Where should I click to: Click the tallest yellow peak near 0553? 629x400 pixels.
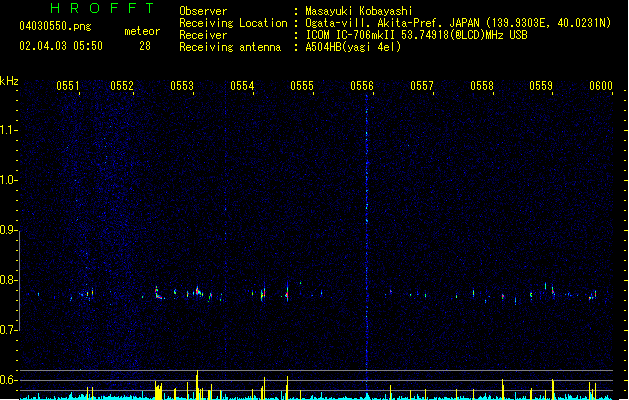[x=197, y=385]
